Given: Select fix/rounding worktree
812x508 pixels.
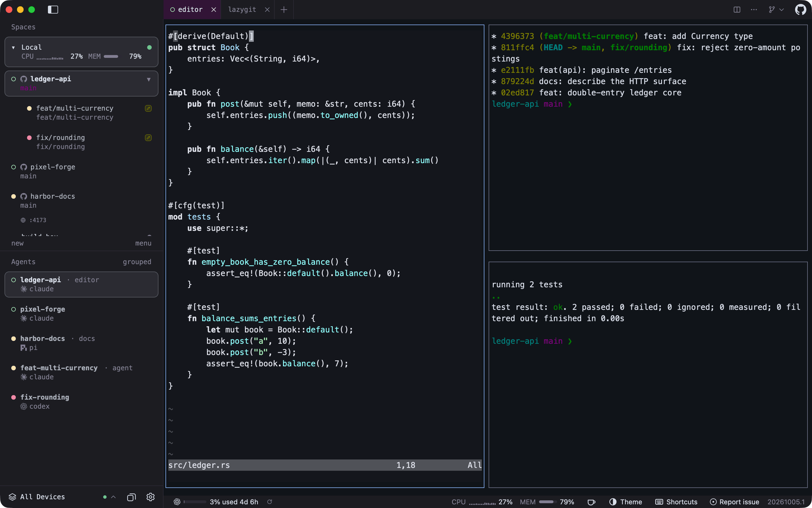Looking at the screenshot, I should pyautogui.click(x=81, y=142).
